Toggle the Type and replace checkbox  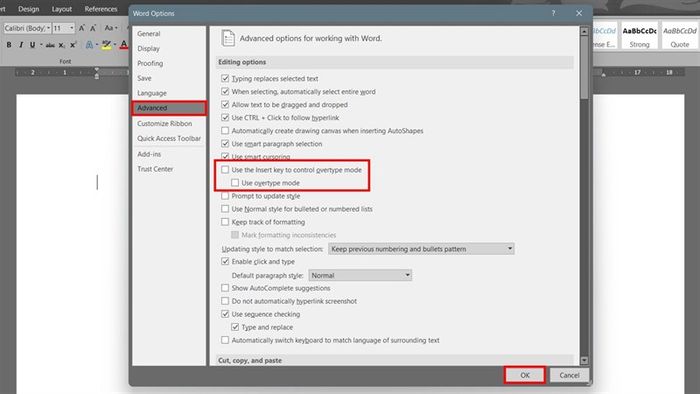[235, 327]
